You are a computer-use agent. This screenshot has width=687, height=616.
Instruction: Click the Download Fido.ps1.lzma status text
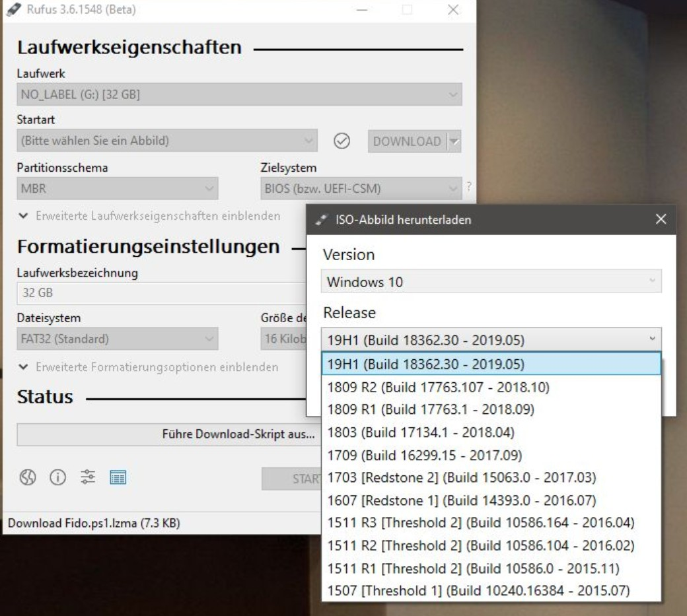[x=94, y=523]
